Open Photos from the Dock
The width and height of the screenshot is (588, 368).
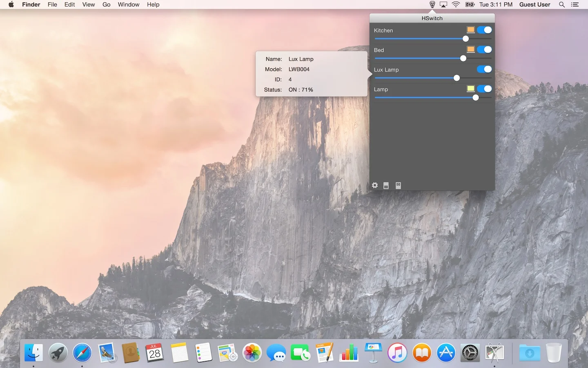[x=252, y=352]
